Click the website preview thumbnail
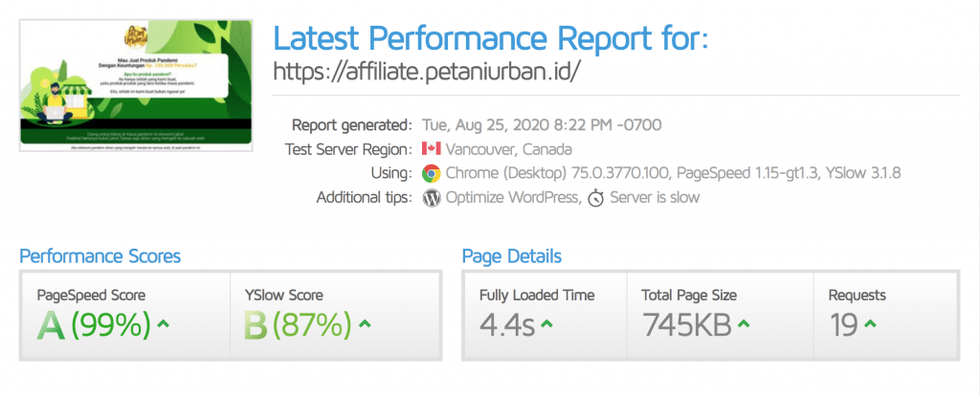Image resolution: width=980 pixels, height=396 pixels. (136, 85)
